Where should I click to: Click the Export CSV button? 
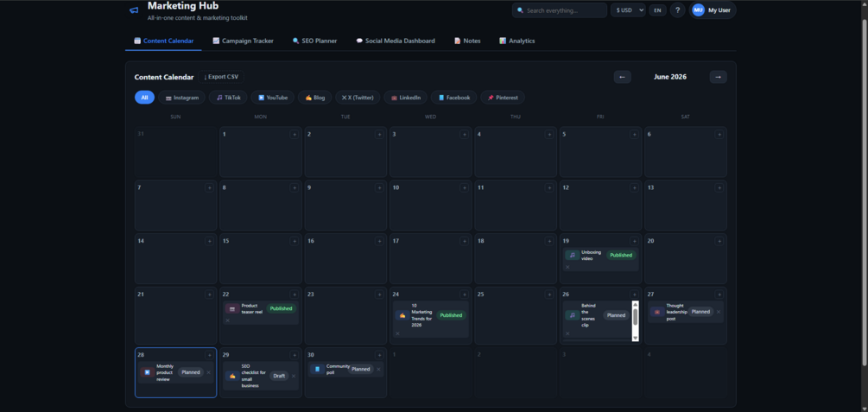[221, 77]
